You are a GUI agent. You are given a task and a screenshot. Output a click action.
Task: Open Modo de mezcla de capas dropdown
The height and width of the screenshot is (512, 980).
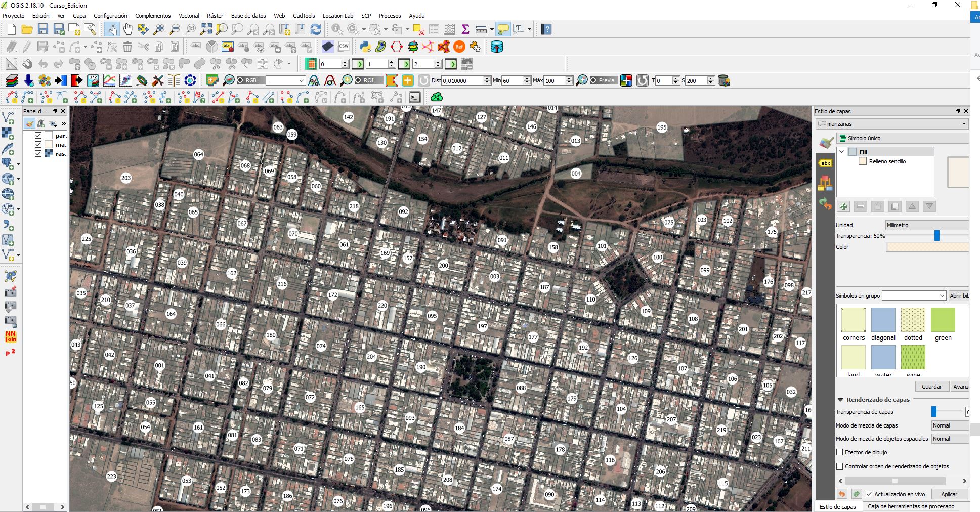pyautogui.click(x=950, y=425)
